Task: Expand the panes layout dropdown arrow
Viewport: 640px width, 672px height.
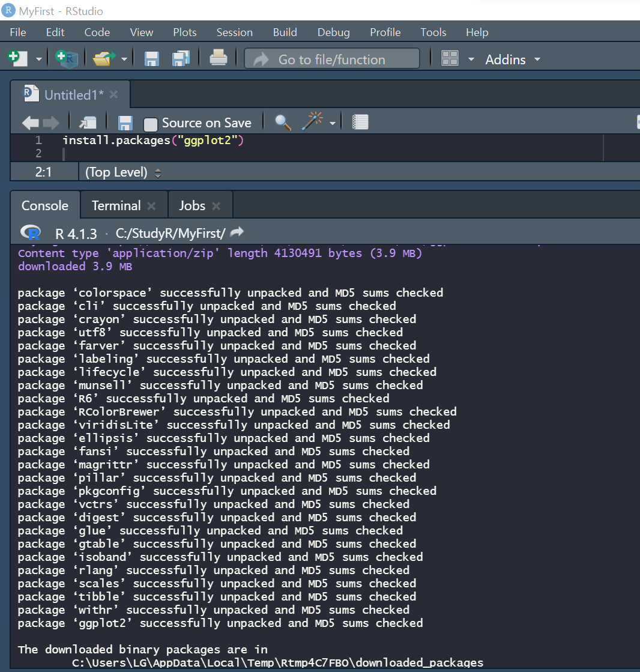Action: pos(471,59)
